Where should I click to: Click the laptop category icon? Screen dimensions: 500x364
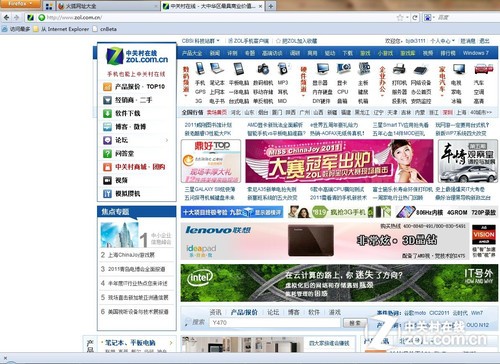[x=217, y=68]
